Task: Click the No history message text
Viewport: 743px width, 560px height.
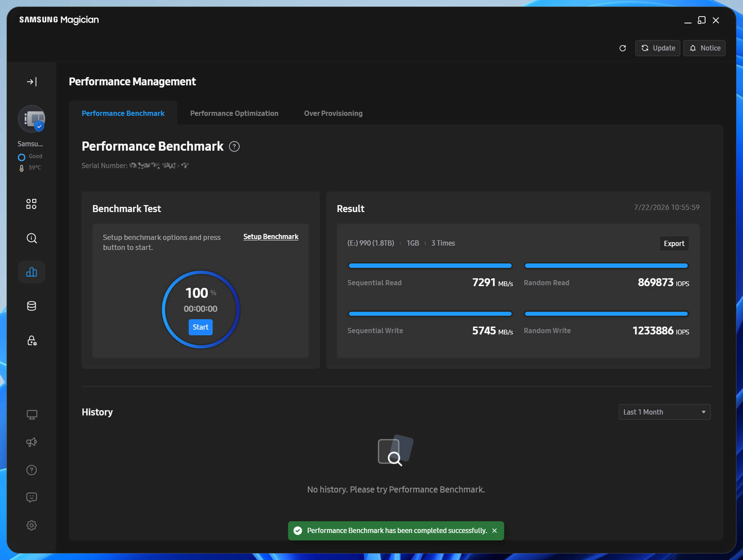Action: click(x=396, y=489)
